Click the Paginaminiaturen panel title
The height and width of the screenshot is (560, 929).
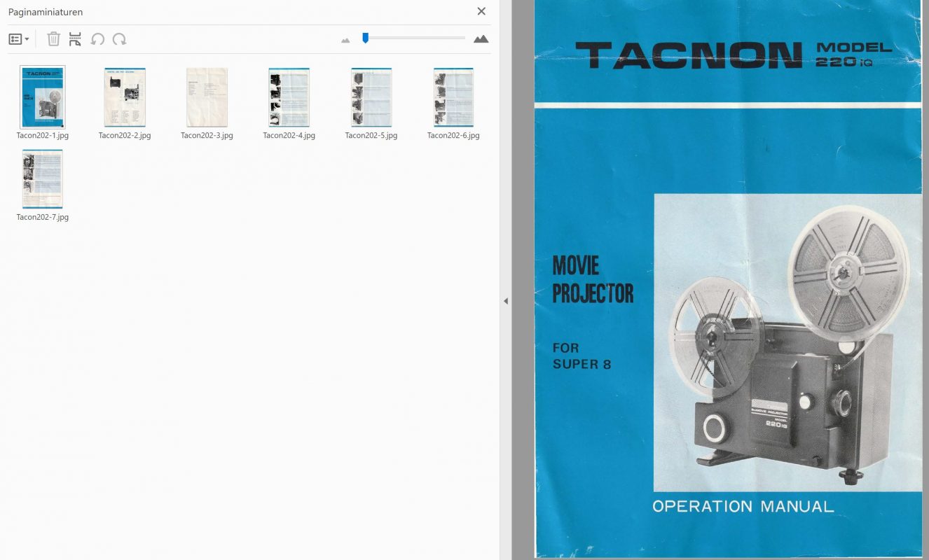(46, 12)
